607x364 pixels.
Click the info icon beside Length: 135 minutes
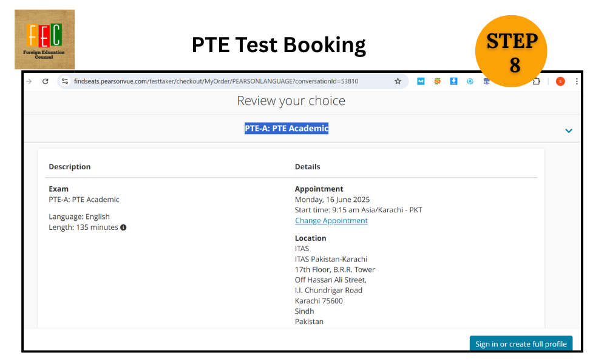(x=123, y=227)
